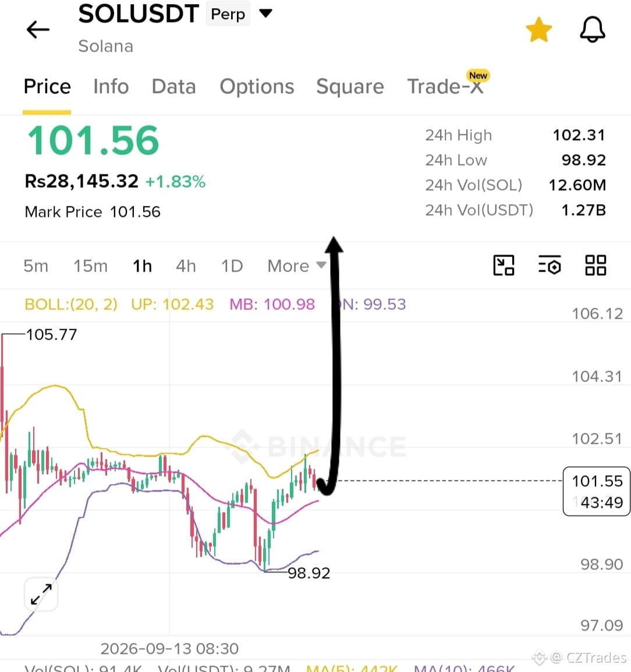
Task: Open the grid layout icon
Action: pos(595,265)
